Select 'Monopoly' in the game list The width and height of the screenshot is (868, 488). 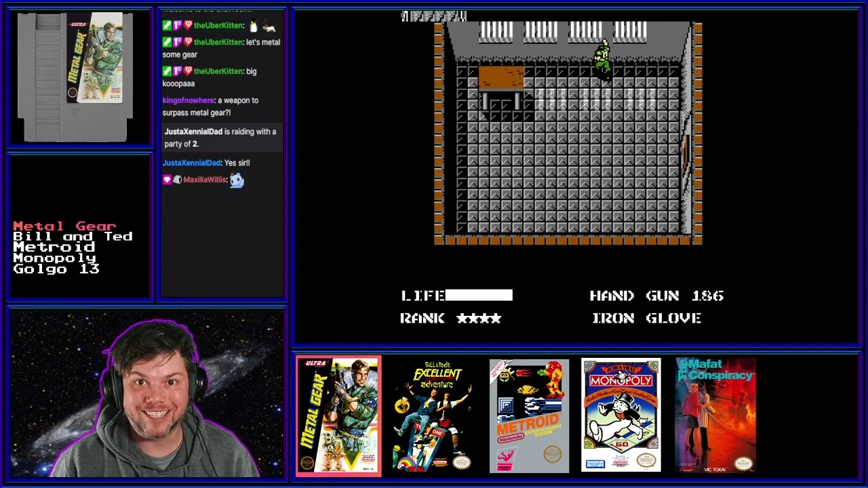(x=54, y=258)
